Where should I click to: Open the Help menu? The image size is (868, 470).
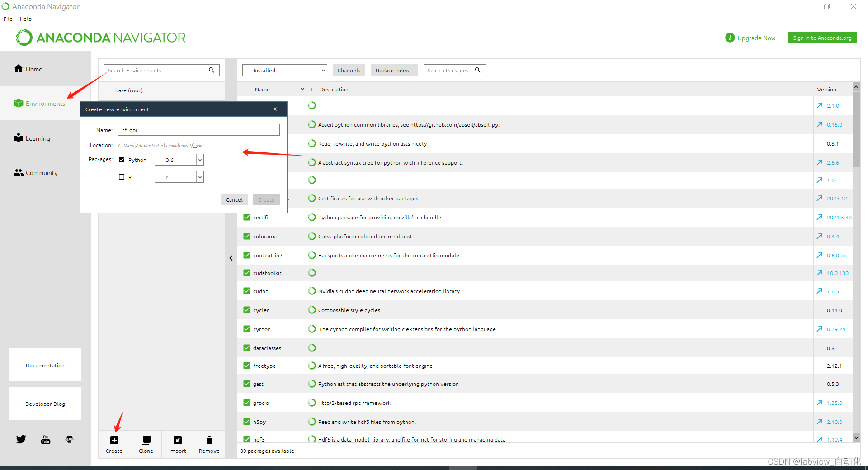[26, 19]
